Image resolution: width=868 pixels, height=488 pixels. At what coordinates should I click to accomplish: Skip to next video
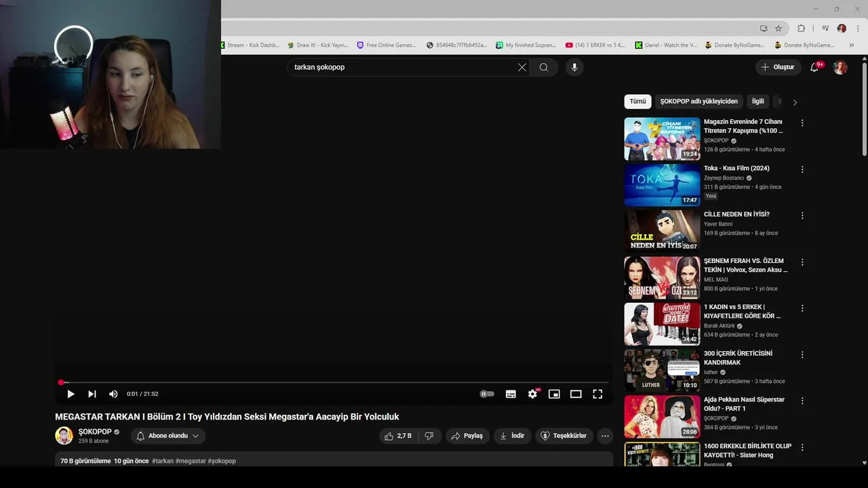click(92, 394)
